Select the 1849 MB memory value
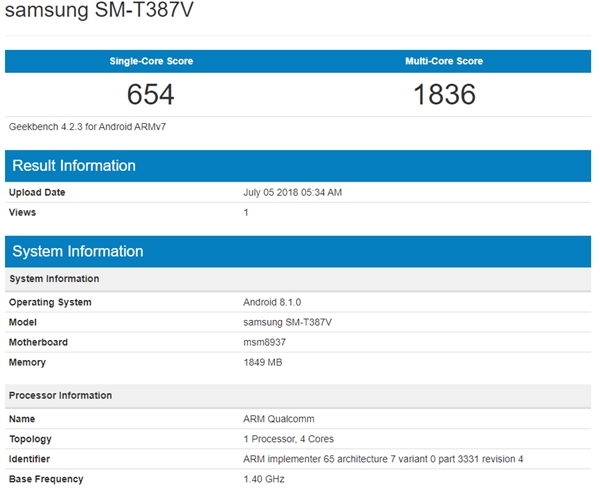600x496 pixels. click(x=263, y=362)
